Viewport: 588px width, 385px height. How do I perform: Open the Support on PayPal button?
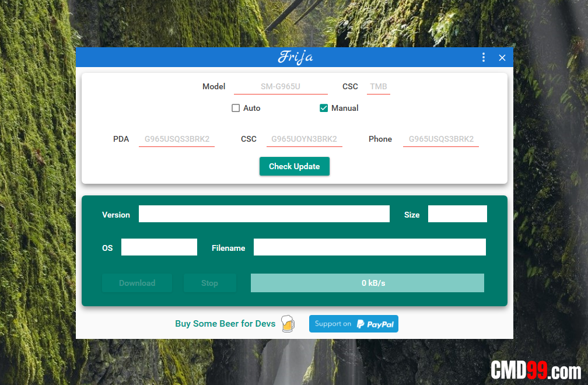[353, 324]
